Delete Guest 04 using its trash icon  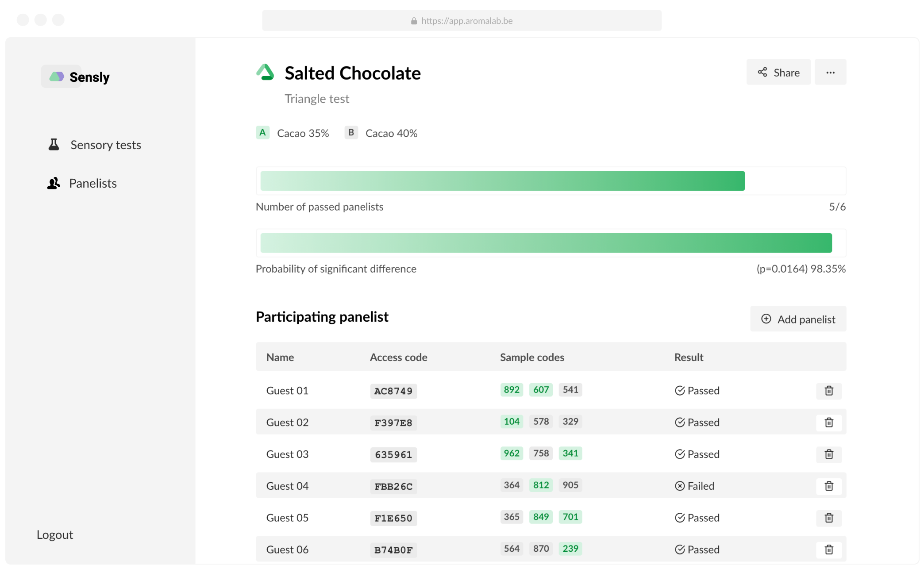tap(829, 486)
